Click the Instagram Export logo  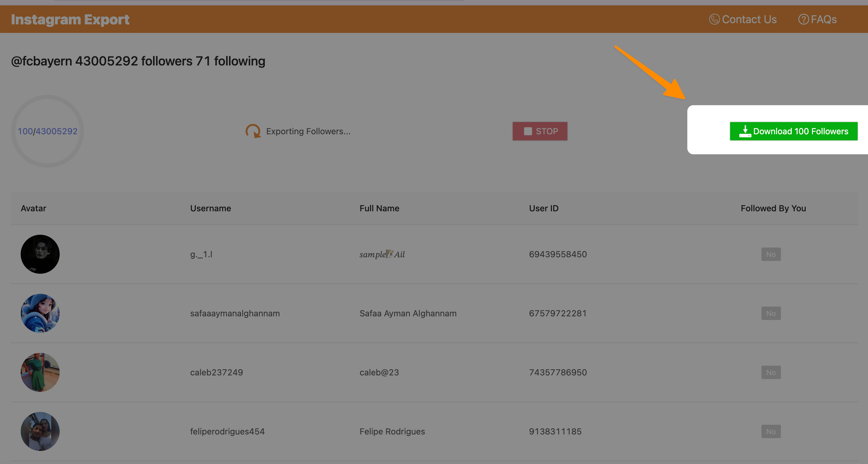point(70,19)
